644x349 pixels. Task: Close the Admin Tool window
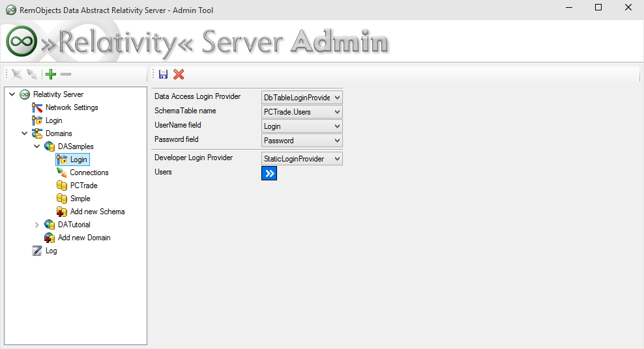[628, 7]
